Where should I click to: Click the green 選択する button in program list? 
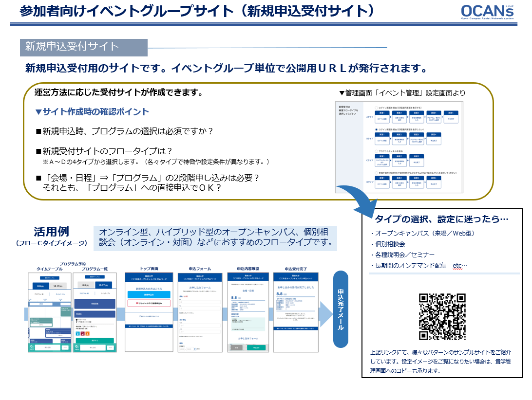[x=95, y=340]
